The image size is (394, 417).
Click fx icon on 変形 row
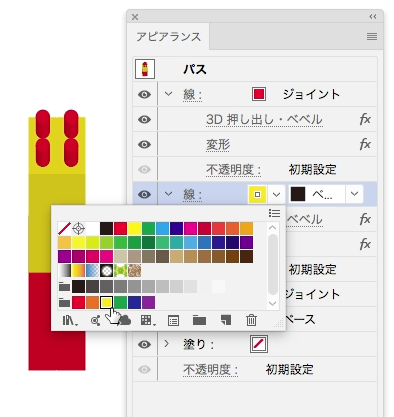click(x=365, y=144)
